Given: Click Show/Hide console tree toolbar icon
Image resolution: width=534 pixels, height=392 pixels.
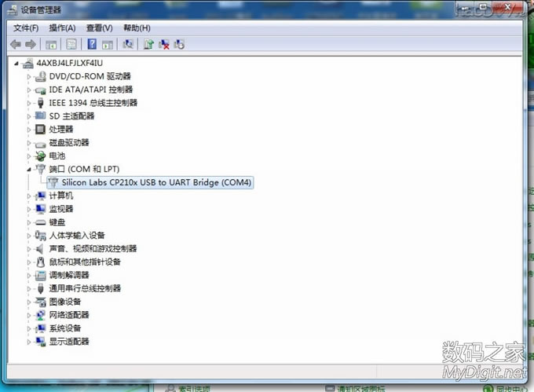Looking at the screenshot, I should pos(51,44).
